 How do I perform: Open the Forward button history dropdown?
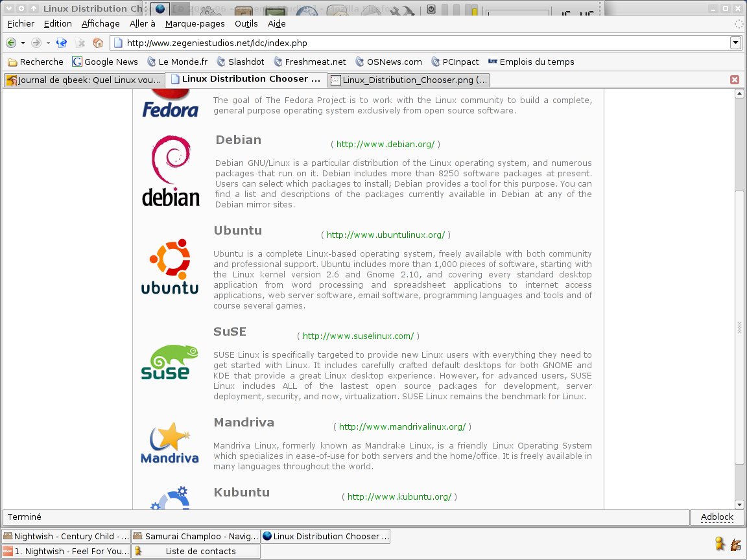(48, 43)
